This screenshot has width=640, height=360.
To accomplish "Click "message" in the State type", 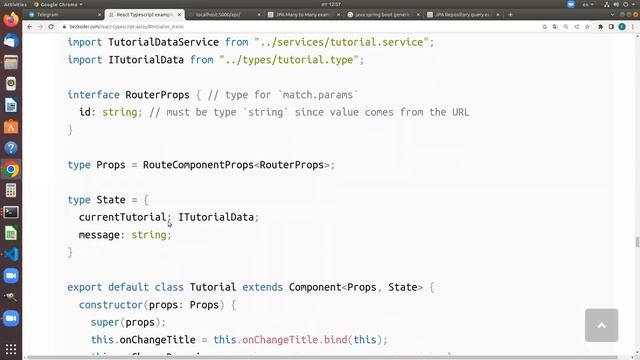I will (x=99, y=235).
